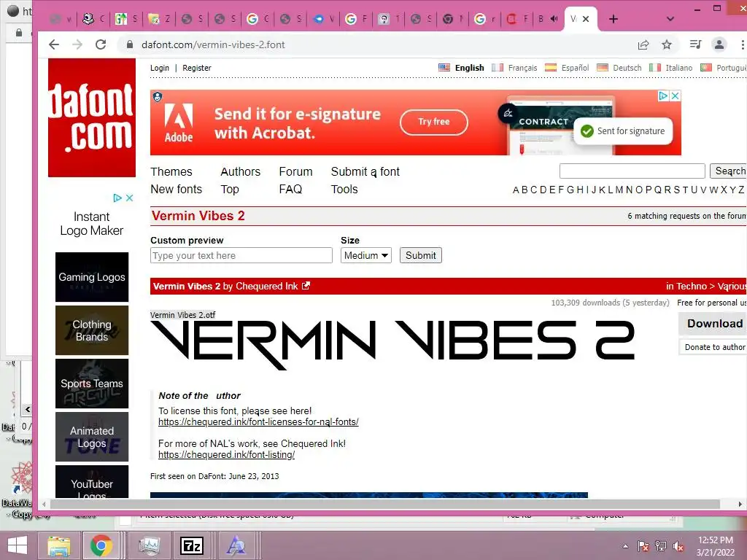Viewport: 747px width, 560px height.
Task: Click the horizontal scrollbar of the page
Action: pyautogui.click(x=385, y=504)
